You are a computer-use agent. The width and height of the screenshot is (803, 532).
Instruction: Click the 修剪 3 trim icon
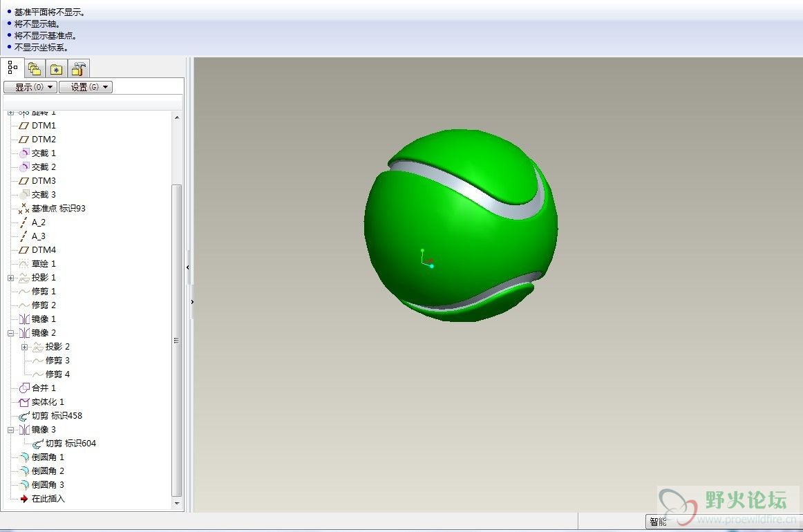coord(38,361)
